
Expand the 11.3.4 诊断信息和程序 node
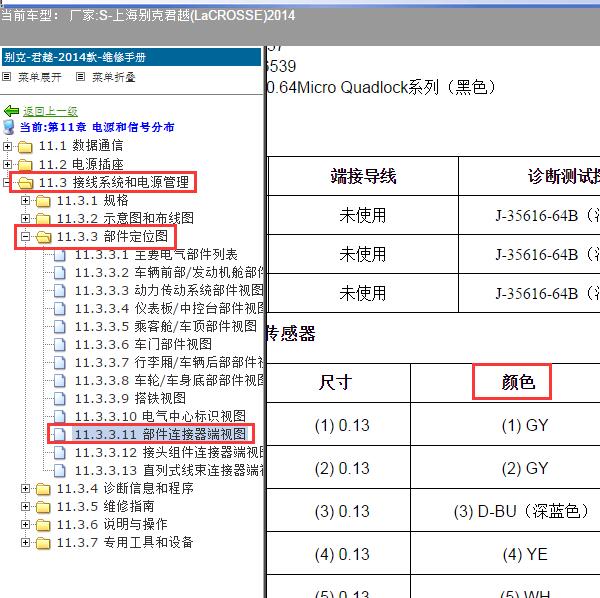coord(25,489)
